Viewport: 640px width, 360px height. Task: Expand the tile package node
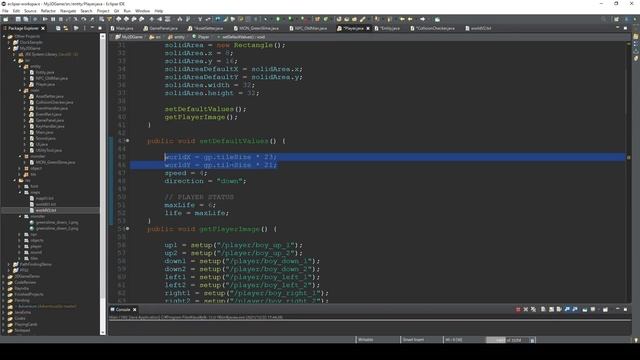(20, 174)
